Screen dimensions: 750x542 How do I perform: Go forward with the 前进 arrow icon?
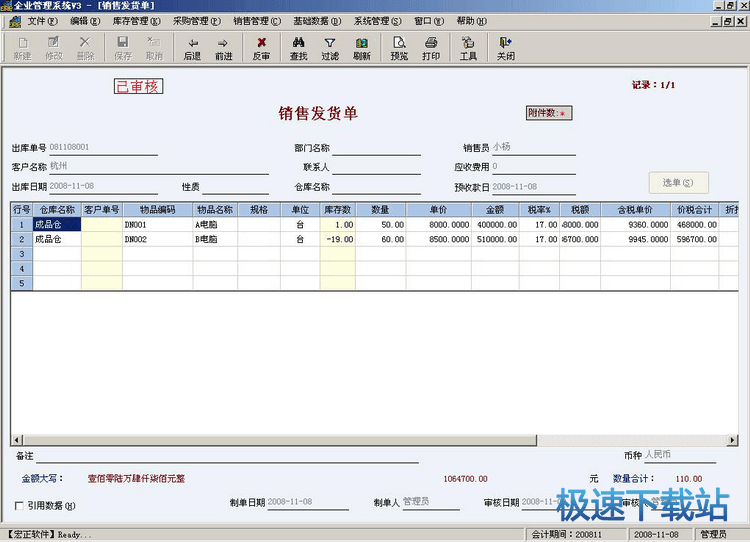coord(223,48)
